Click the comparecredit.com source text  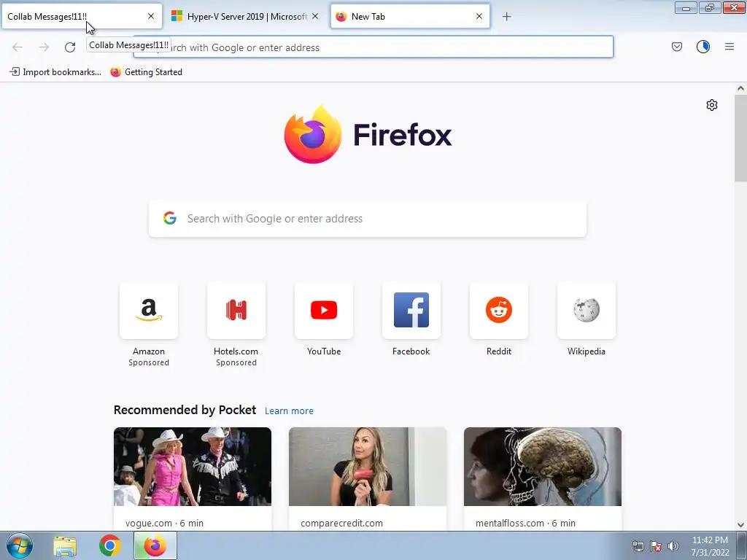[341, 523]
